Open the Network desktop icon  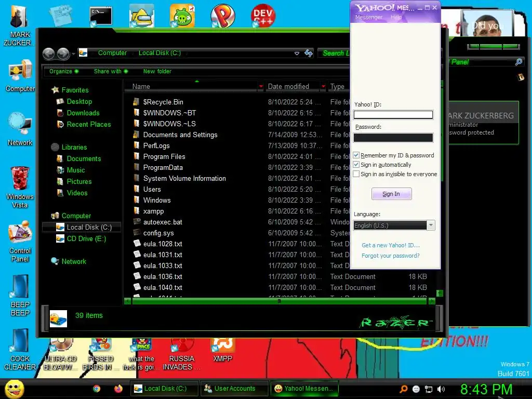(x=20, y=129)
